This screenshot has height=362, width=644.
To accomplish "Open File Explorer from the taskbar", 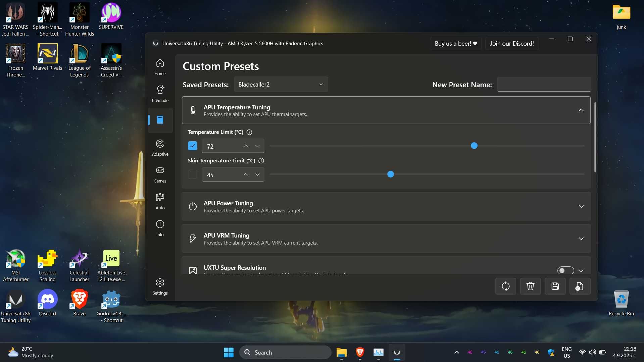I will (x=341, y=352).
